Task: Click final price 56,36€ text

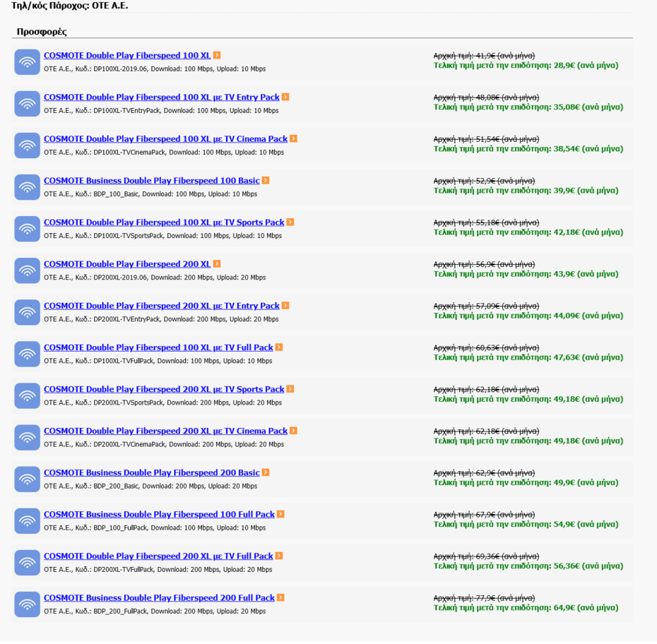Action: pyautogui.click(x=528, y=566)
